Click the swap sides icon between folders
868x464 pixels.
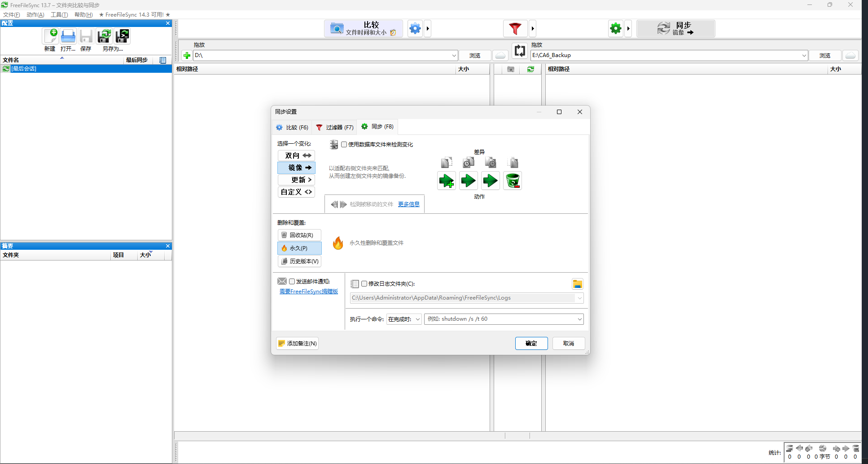point(520,51)
